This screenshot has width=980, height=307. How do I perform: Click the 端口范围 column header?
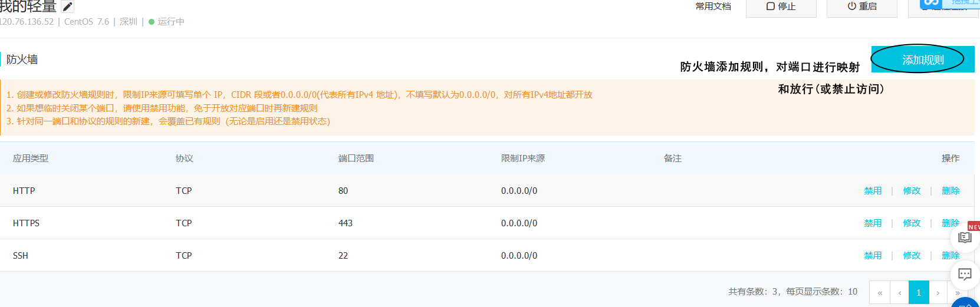pyautogui.click(x=356, y=159)
